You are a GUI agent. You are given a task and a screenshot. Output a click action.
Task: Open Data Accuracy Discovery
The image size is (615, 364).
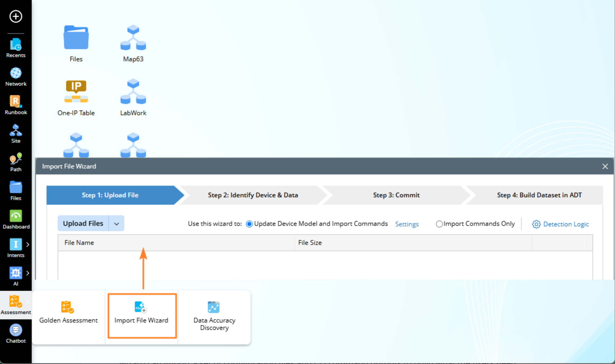pos(214,316)
